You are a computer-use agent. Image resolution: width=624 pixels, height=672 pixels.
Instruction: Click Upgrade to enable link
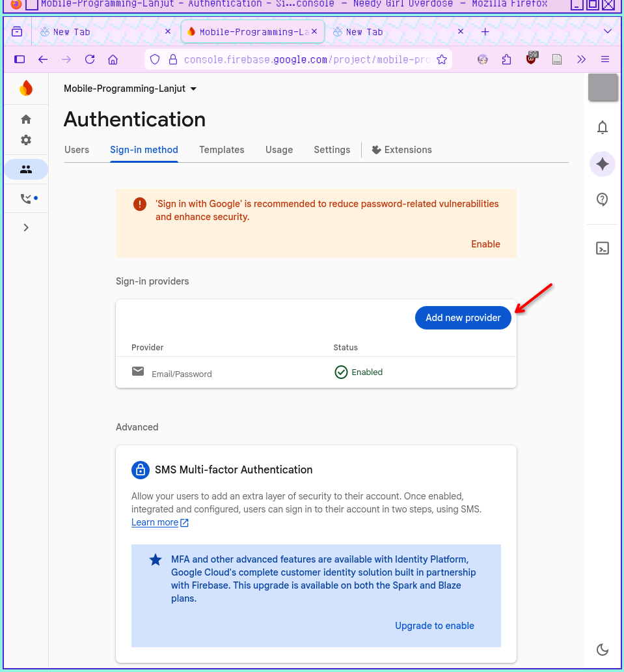(x=435, y=626)
